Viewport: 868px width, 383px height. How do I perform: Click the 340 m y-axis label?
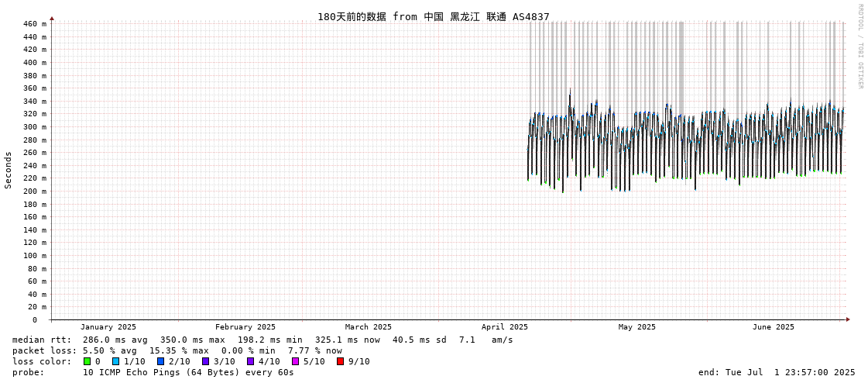click(x=36, y=101)
